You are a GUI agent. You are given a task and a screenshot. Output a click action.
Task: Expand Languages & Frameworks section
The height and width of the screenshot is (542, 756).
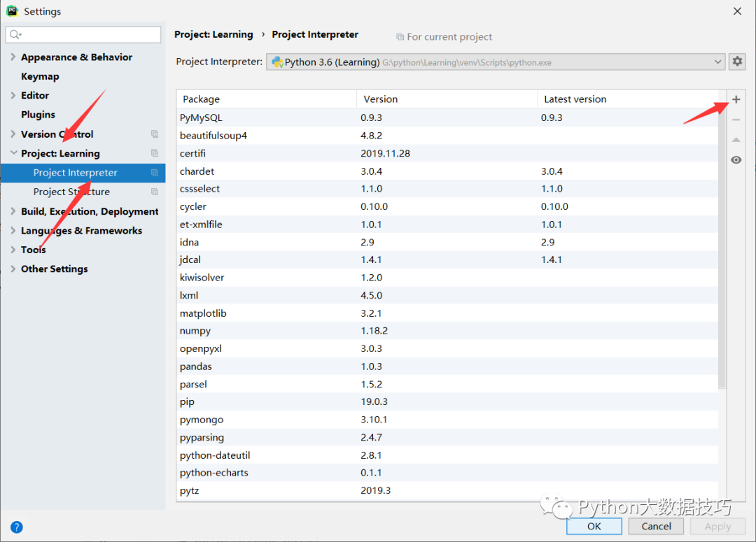coord(13,230)
